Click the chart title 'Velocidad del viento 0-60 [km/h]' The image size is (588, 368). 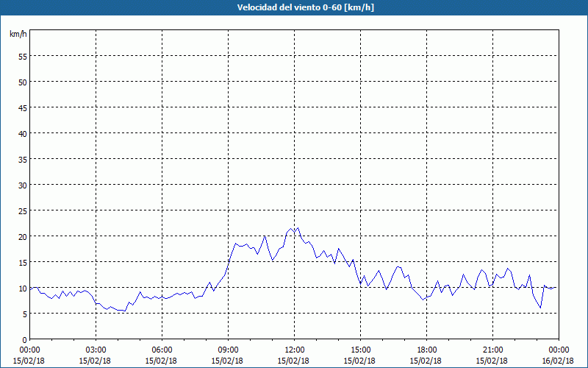(305, 7)
